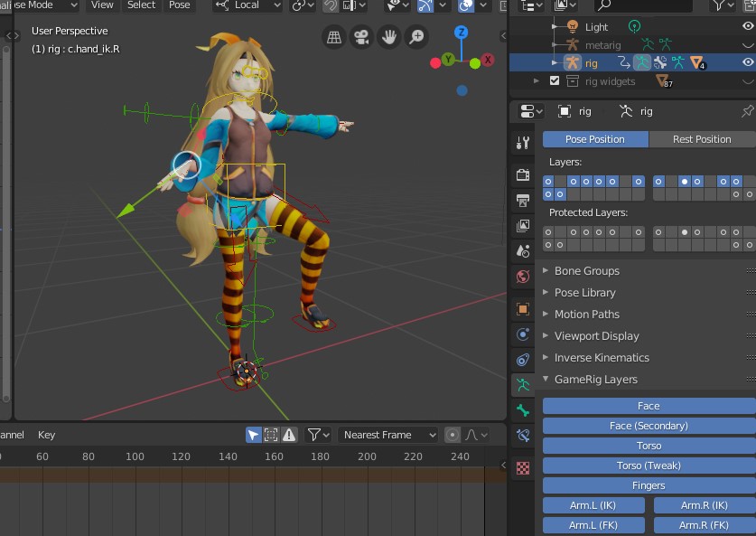The image size is (756, 536).
Task: Switch to orthographic grid view icon
Action: (x=334, y=37)
